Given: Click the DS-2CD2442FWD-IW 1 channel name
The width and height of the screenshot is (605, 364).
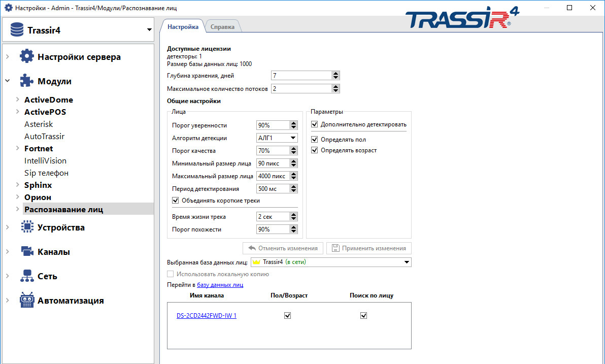Looking at the screenshot, I should (207, 315).
